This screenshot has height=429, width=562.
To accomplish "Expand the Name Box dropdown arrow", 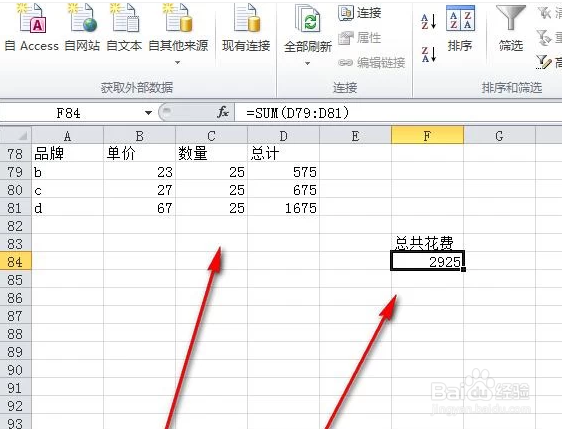I will tap(148, 113).
